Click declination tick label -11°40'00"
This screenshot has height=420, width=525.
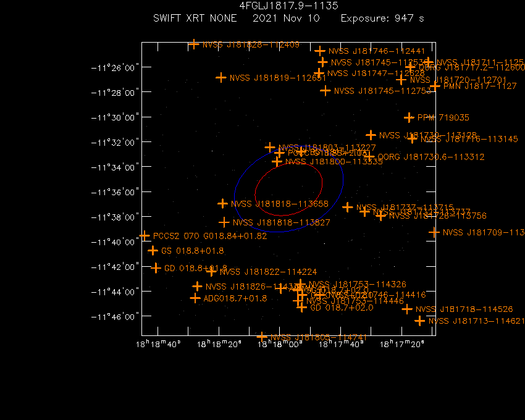pos(115,242)
